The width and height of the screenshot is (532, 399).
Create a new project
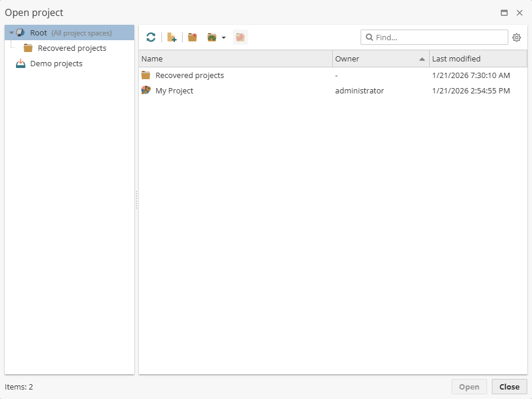pyautogui.click(x=171, y=37)
